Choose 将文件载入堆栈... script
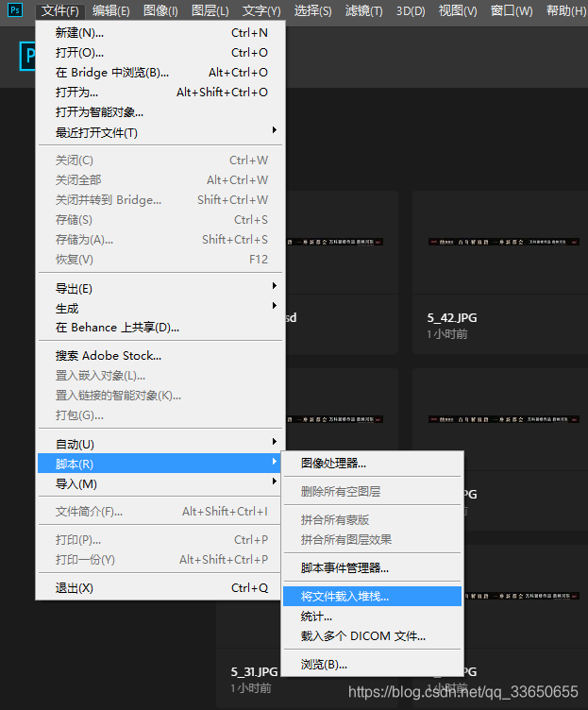Viewport: 588px width, 710px height. point(372,597)
